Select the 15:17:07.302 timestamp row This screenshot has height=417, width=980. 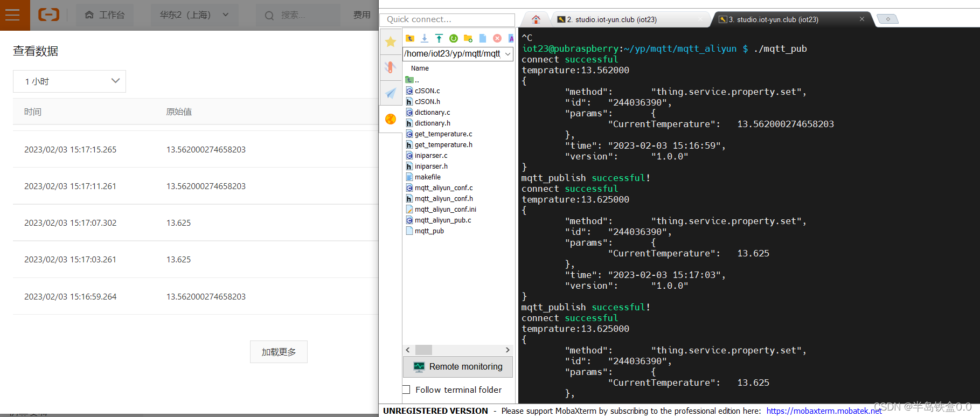196,223
